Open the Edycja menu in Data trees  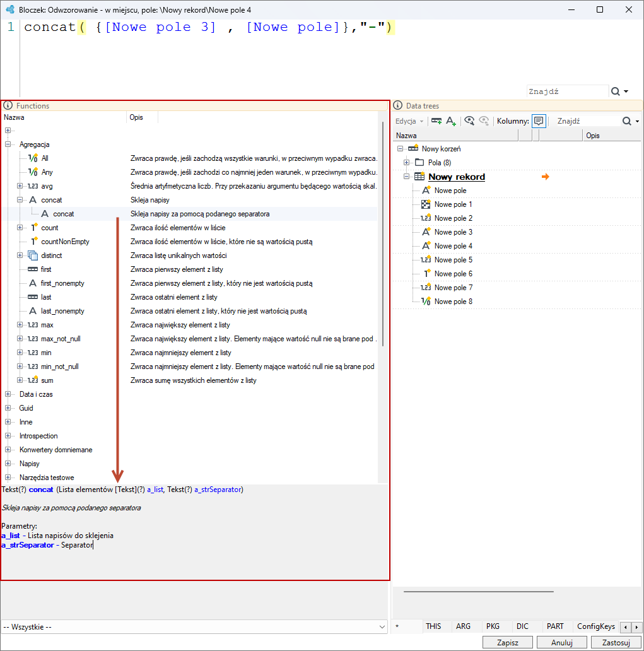tap(409, 121)
